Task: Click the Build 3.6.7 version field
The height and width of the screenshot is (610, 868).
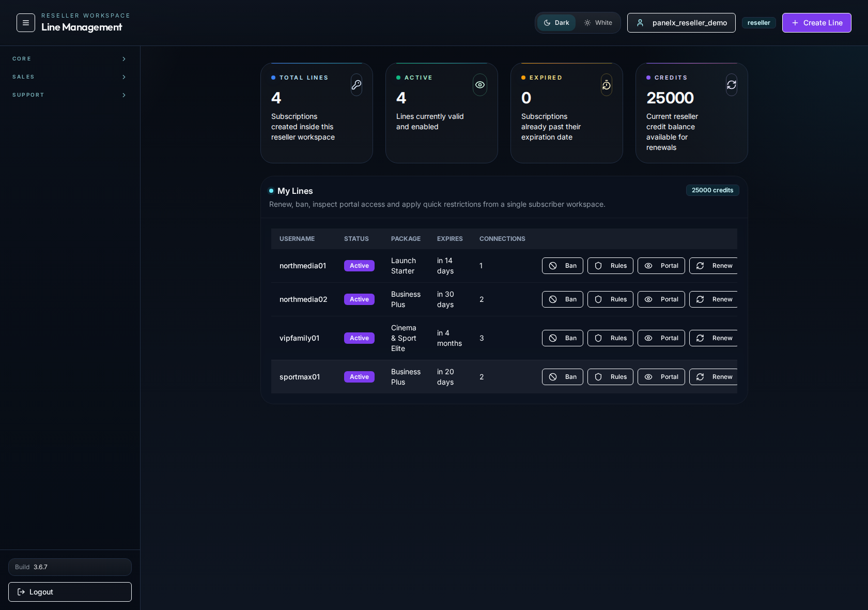Action: click(x=70, y=567)
